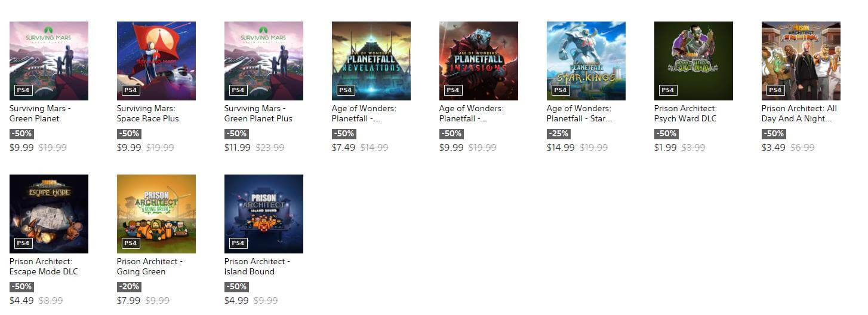The height and width of the screenshot is (315, 868).
Task: Click the Escape Mode DLC cover image
Action: pos(49,214)
